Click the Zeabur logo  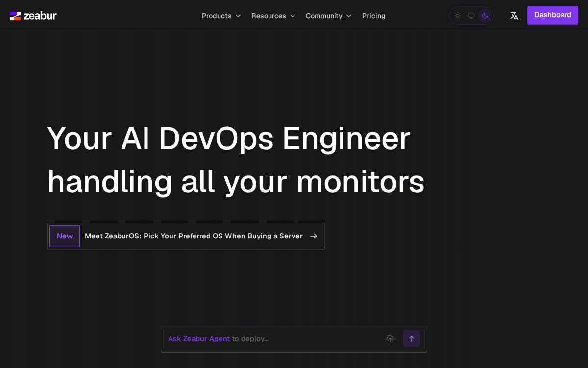pyautogui.click(x=33, y=16)
